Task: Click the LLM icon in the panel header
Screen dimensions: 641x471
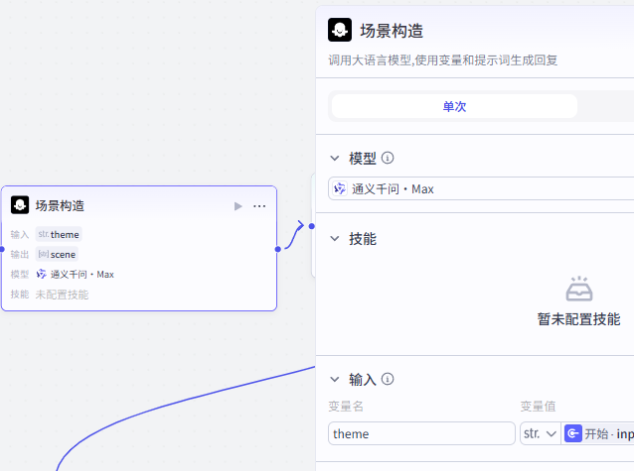Action: click(341, 30)
